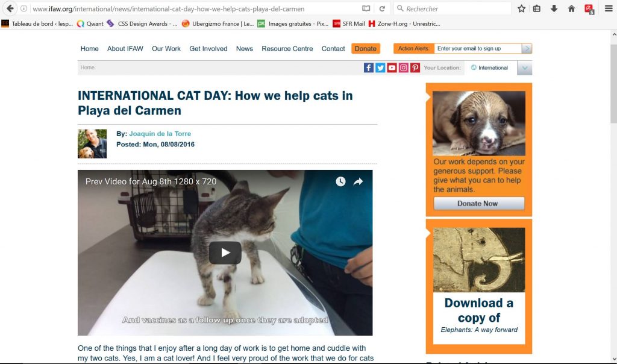Screen dimensions: 617x364
Task: Open author link Joaquin de la Torre
Action: tap(160, 134)
